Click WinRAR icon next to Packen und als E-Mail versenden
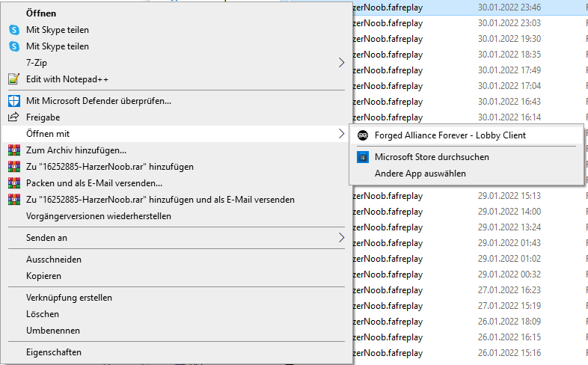Image resolution: width=588 pixels, height=365 pixels. [14, 183]
